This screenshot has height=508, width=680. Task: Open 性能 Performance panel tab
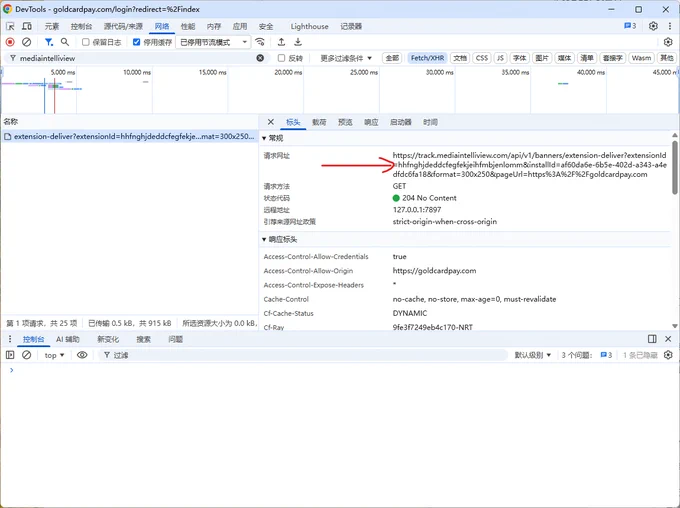[x=188, y=26]
